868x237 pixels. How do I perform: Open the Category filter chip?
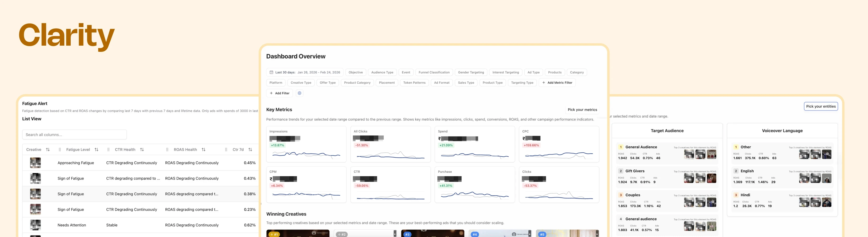(577, 72)
